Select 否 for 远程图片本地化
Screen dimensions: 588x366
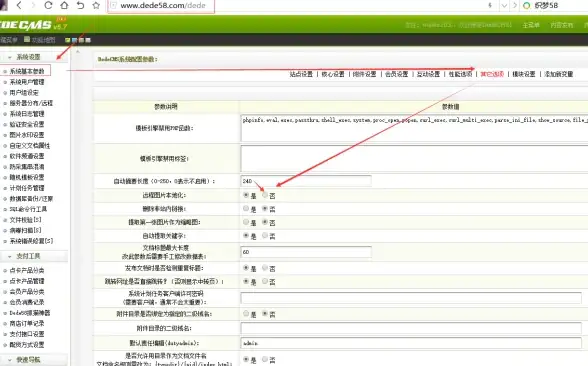265,195
